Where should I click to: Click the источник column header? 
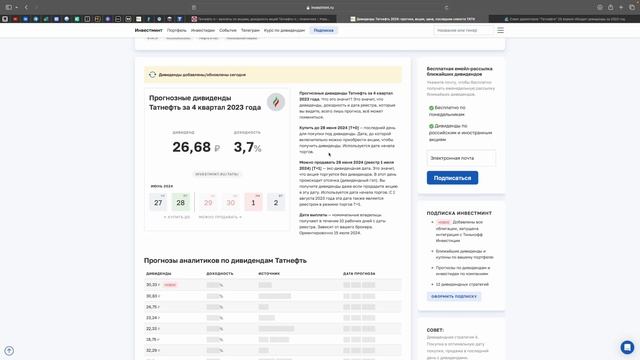[x=269, y=273]
